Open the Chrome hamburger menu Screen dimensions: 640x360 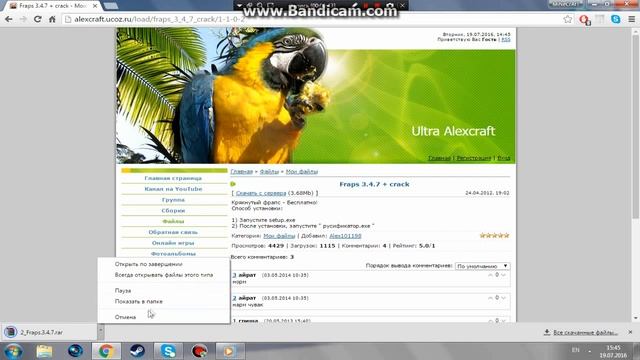pos(631,19)
